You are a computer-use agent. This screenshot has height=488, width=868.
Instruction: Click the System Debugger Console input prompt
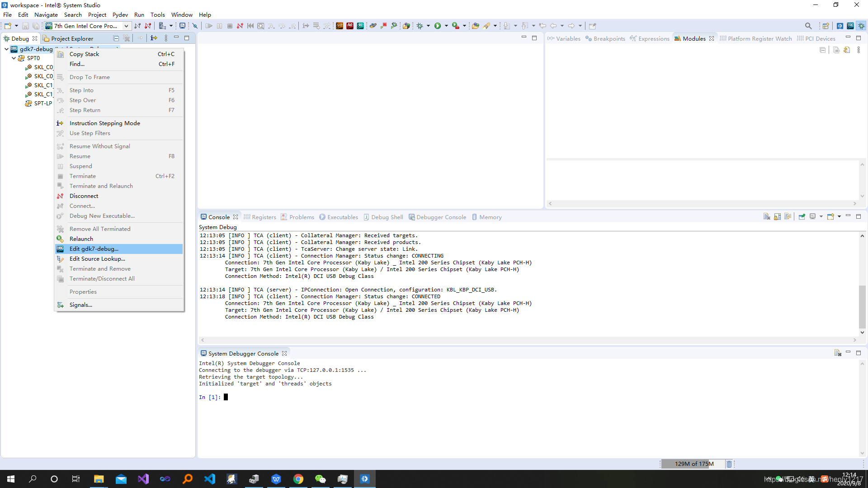pyautogui.click(x=226, y=397)
